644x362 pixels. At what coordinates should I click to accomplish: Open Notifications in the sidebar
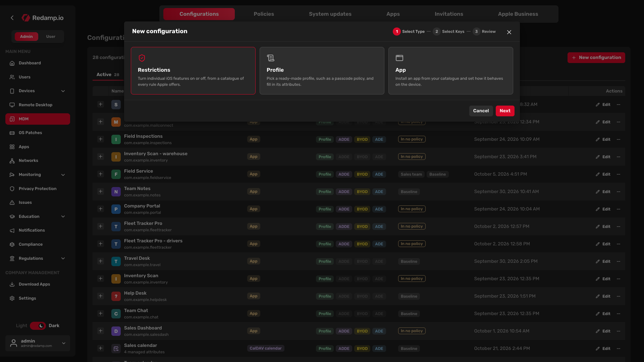click(x=38, y=230)
